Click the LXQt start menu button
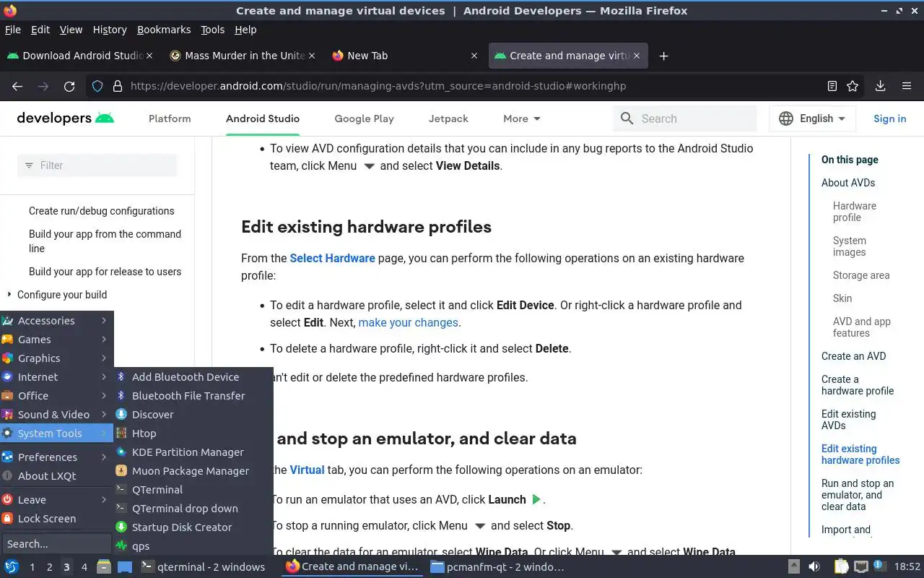Image resolution: width=924 pixels, height=578 pixels. click(12, 566)
